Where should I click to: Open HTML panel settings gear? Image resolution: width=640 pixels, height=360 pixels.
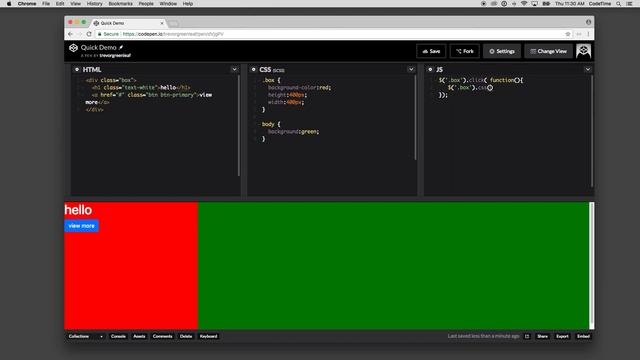coord(77,69)
